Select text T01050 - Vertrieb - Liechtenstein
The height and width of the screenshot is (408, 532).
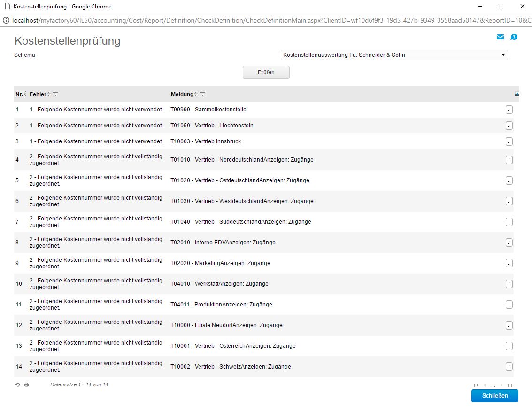pos(212,126)
